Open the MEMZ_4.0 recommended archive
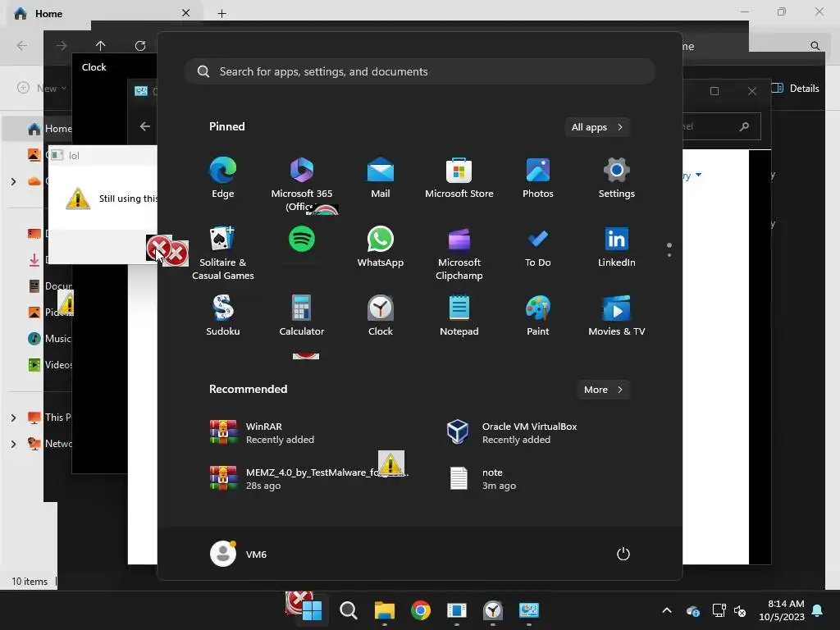This screenshot has width=840, height=630. pyautogui.click(x=311, y=479)
